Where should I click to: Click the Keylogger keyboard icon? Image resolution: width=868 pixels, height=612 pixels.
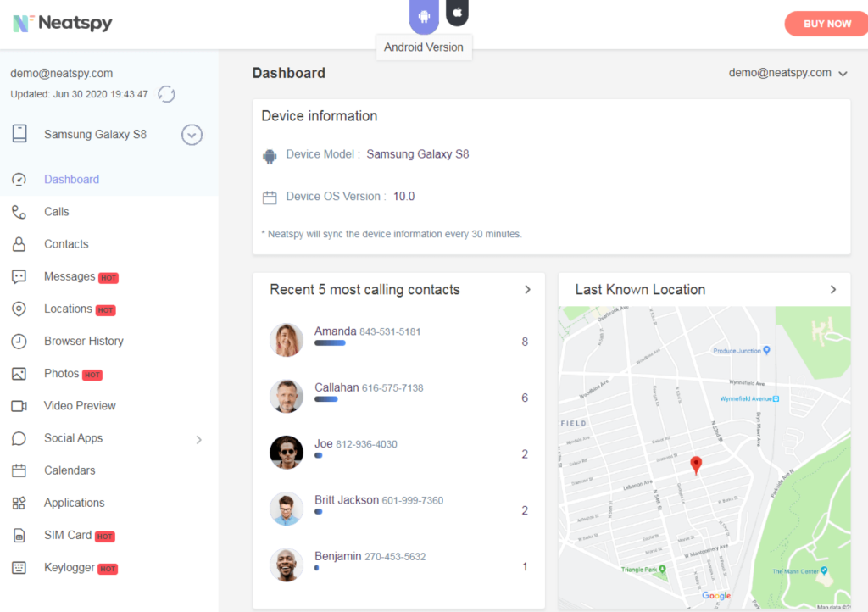point(19,568)
